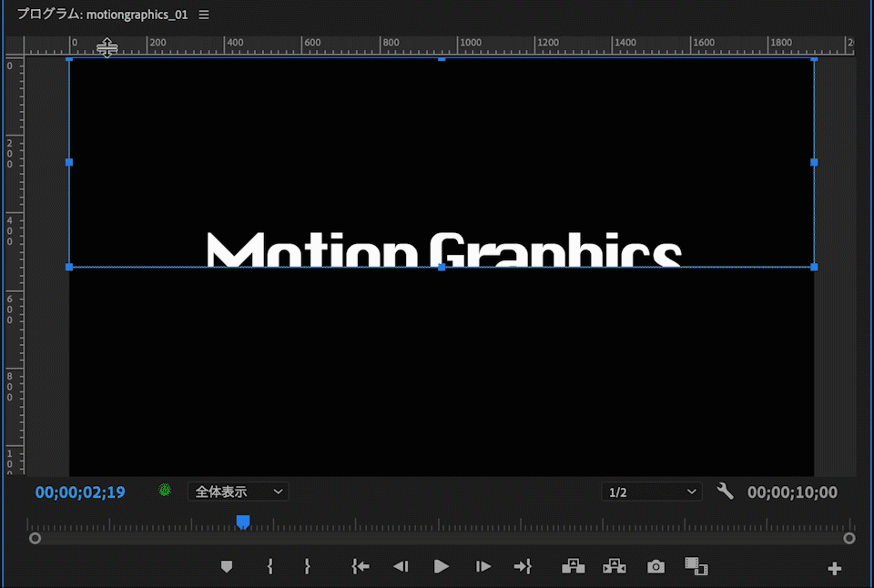Select the bottom-right bounding box handle

coord(814,267)
